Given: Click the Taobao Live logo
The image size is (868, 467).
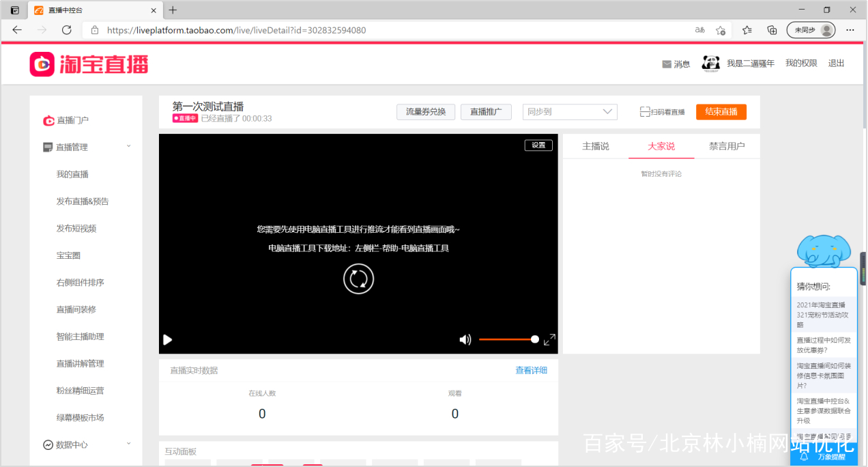Looking at the screenshot, I should click(87, 63).
